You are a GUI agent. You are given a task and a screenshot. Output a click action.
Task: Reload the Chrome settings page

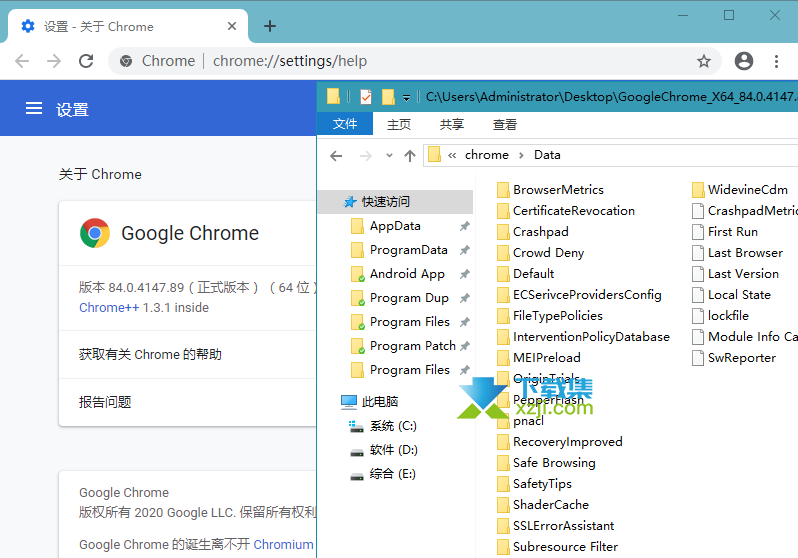[x=86, y=61]
